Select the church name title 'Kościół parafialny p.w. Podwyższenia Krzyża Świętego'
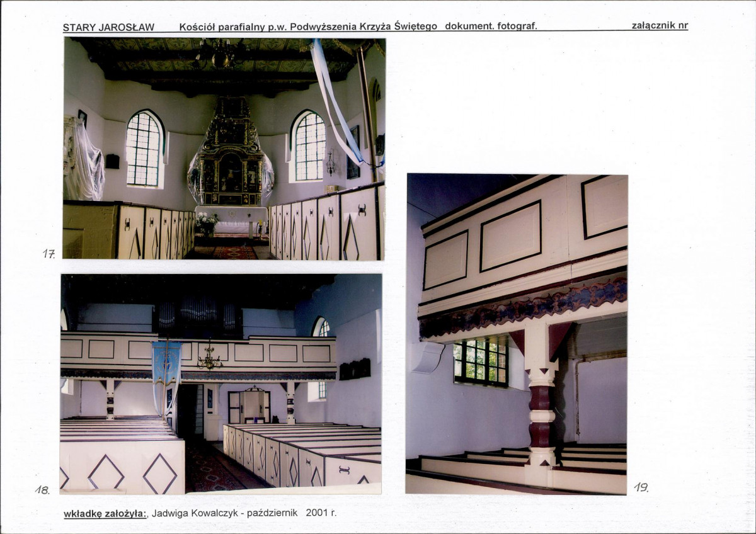The height and width of the screenshot is (534, 756). click(x=308, y=26)
